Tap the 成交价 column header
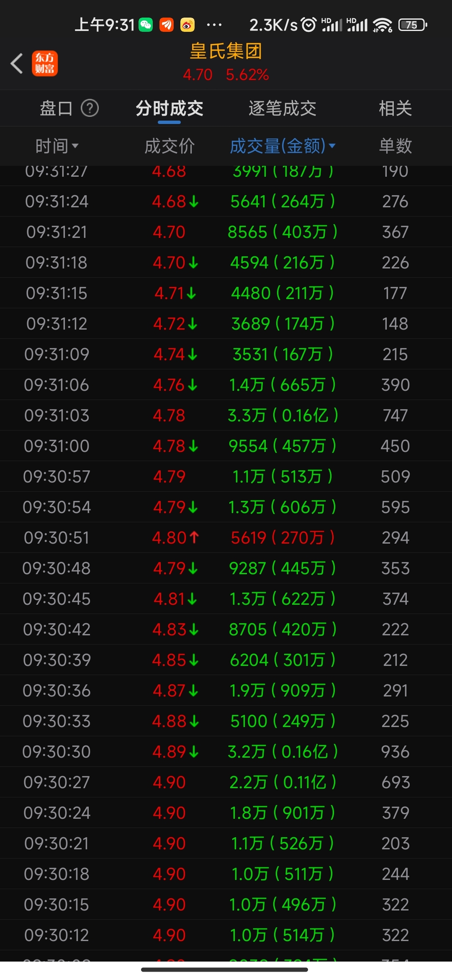 [169, 146]
